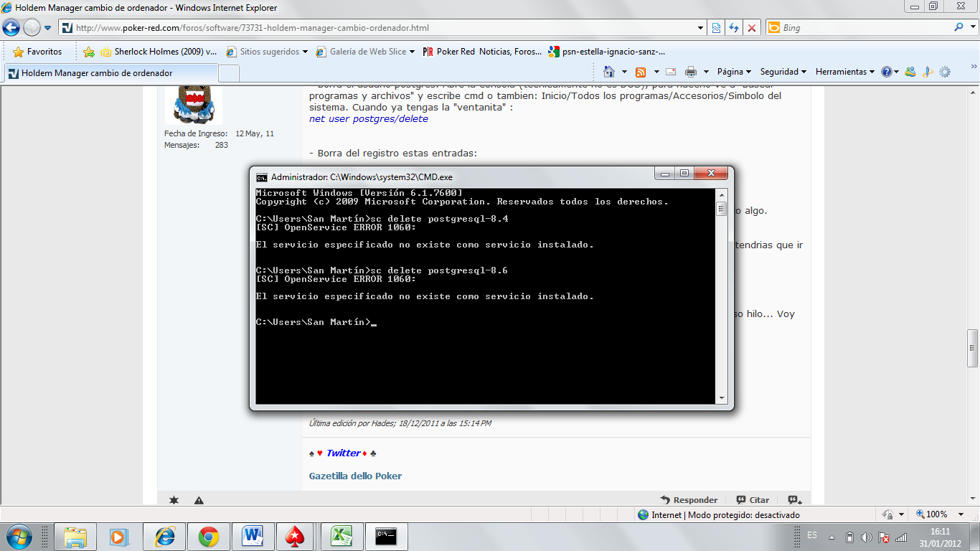Click the settings gear icon in command bar
The height and width of the screenshot is (551, 980).
click(945, 72)
